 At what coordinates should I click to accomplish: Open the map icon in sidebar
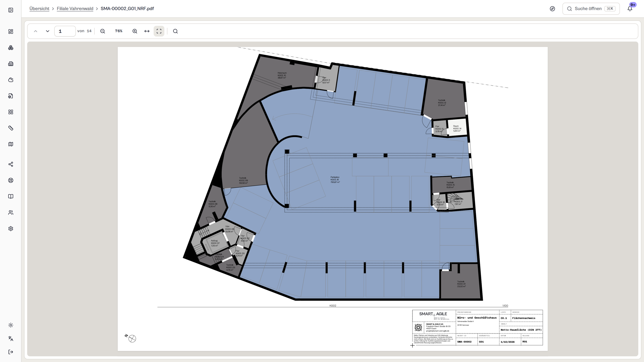tap(11, 144)
